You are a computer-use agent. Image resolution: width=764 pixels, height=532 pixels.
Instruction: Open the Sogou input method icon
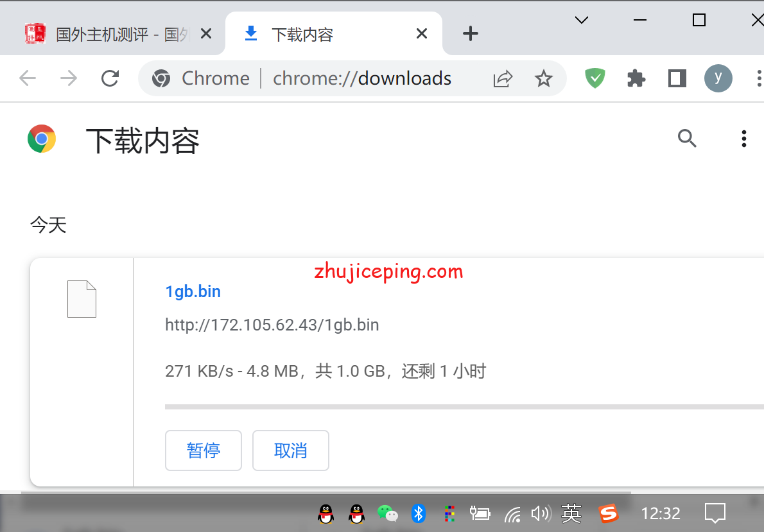tap(608, 513)
